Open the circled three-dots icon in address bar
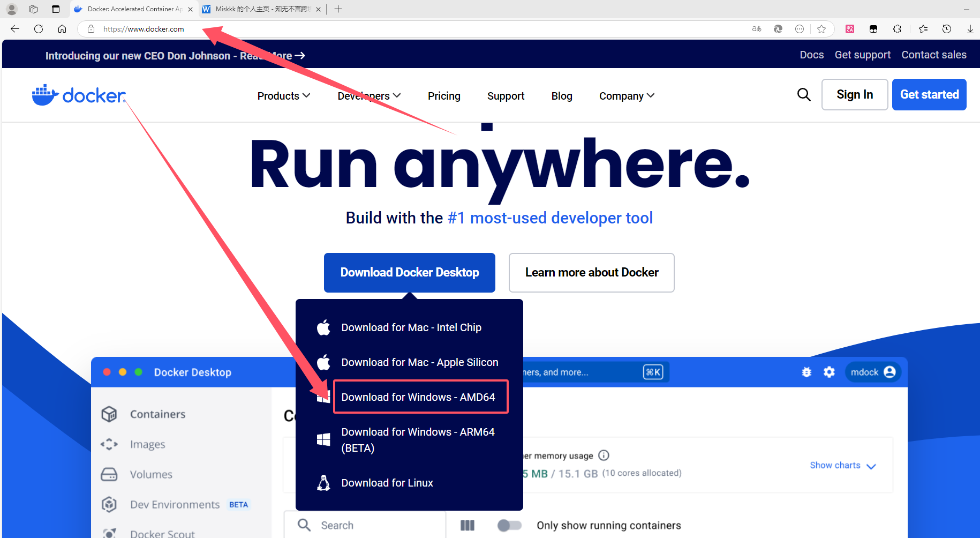Image resolution: width=980 pixels, height=538 pixels. (800, 29)
